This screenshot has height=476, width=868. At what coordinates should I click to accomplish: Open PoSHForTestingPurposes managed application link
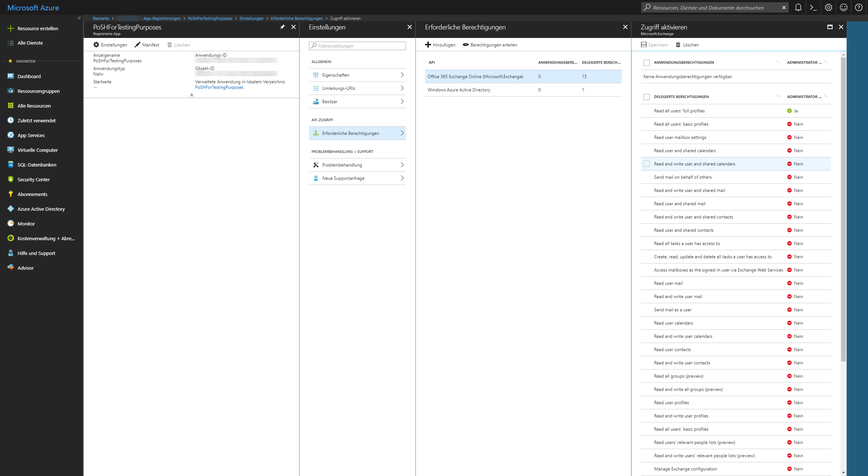coord(219,87)
